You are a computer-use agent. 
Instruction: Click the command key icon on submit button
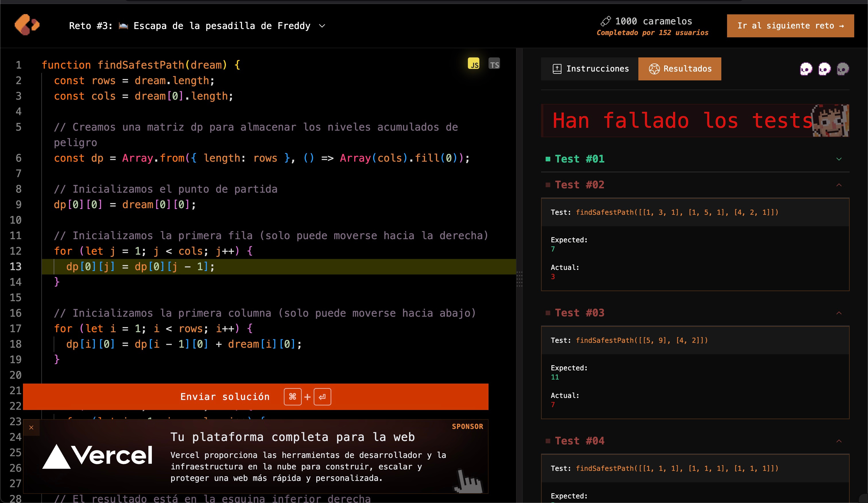pyautogui.click(x=292, y=396)
